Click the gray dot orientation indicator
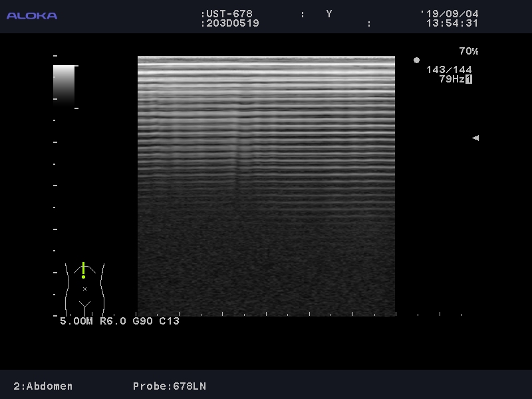This screenshot has width=532, height=399. pyautogui.click(x=416, y=61)
